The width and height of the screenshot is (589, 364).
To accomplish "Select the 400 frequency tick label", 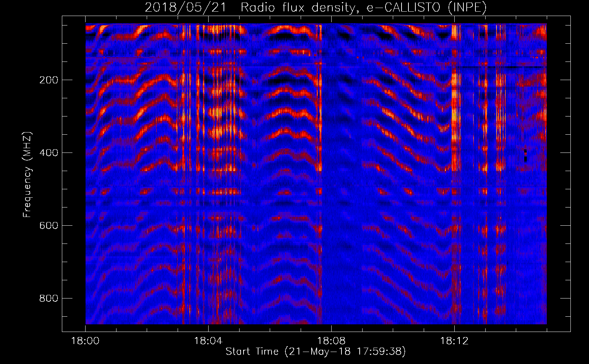I will pos(49,153).
